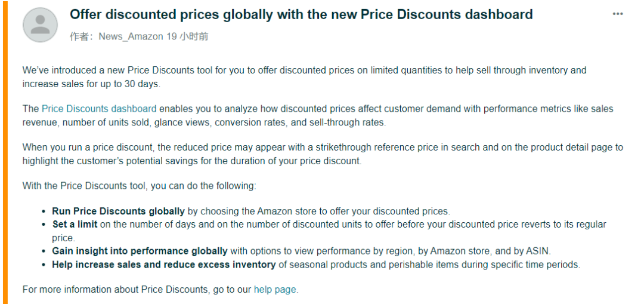Click the author avatar profile icon
644x304 pixels.
click(x=40, y=24)
